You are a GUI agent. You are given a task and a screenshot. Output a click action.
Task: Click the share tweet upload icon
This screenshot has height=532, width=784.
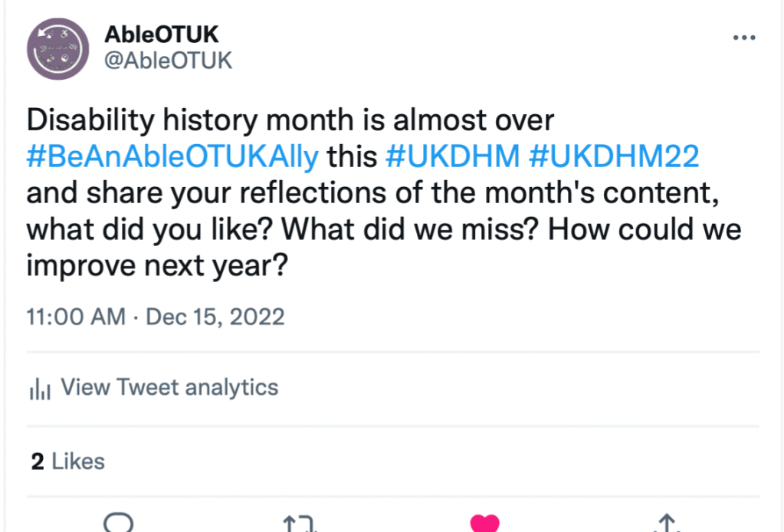tap(667, 524)
